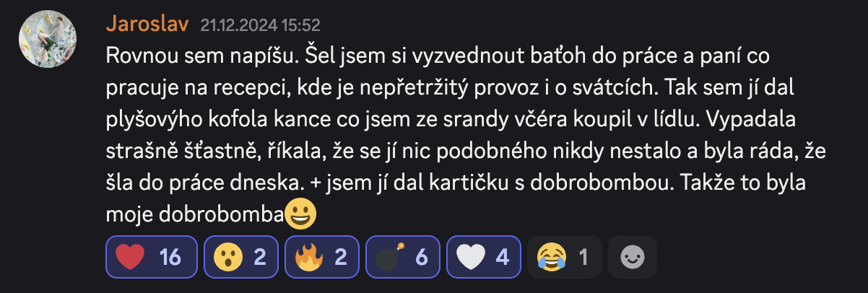Click the bomb emoji in reactions
The image size is (868, 293).
pos(391,256)
